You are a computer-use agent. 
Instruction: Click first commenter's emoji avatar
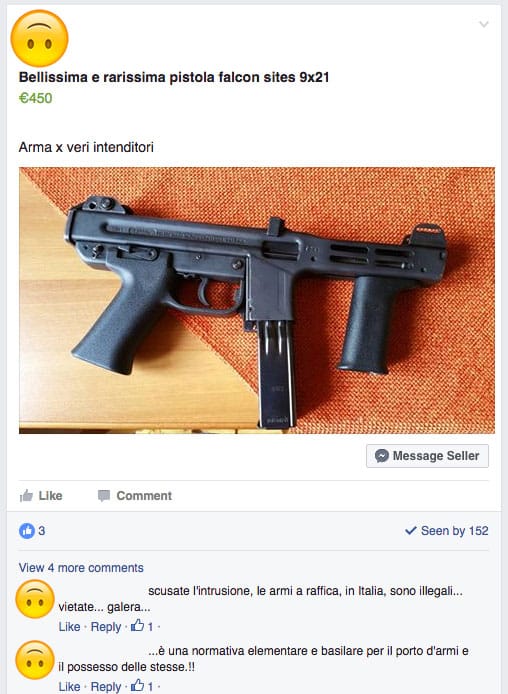(x=35, y=599)
